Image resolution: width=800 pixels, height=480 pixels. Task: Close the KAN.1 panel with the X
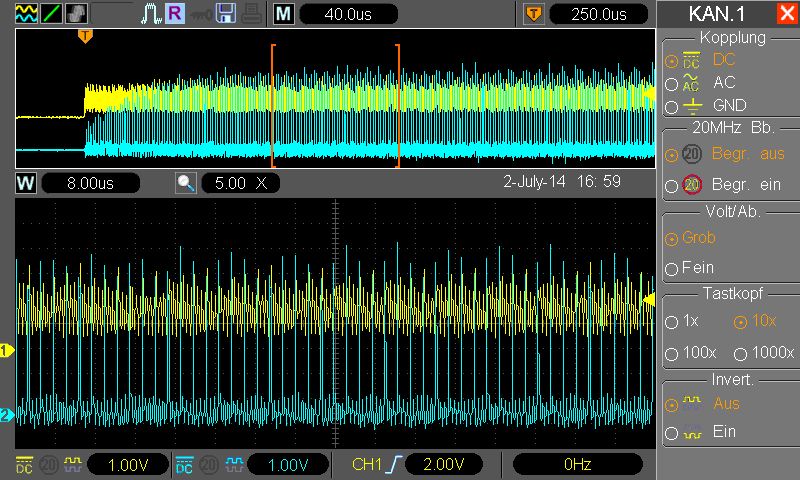(x=786, y=14)
